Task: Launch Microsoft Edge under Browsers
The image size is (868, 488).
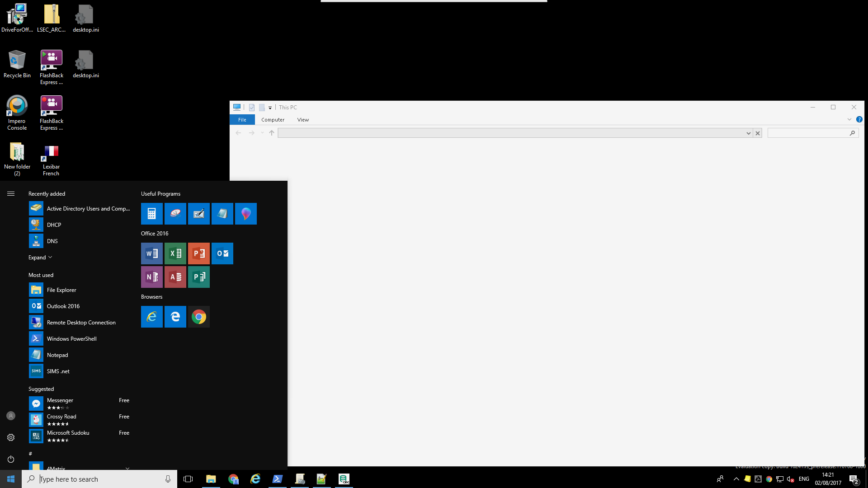Action: (175, 317)
